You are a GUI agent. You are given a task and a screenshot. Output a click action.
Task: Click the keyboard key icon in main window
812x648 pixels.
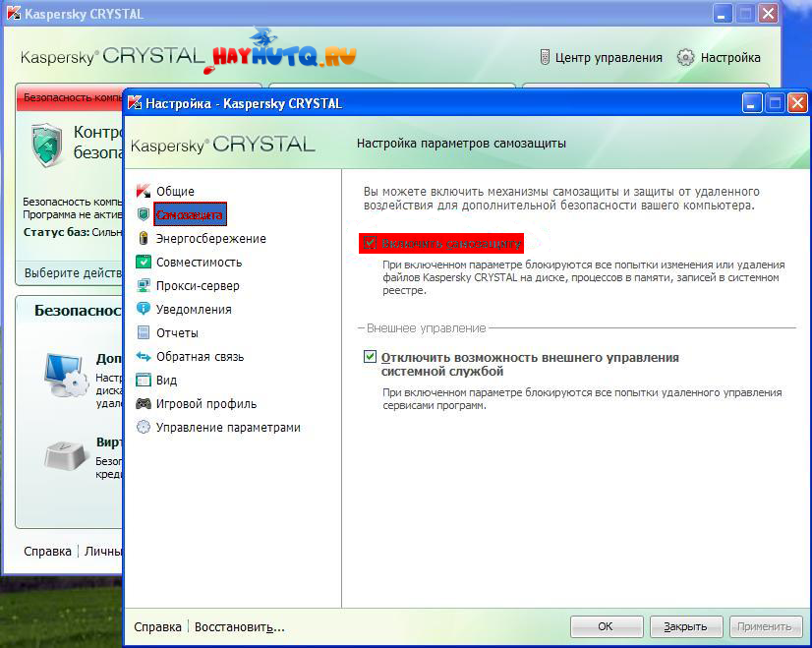[66, 456]
